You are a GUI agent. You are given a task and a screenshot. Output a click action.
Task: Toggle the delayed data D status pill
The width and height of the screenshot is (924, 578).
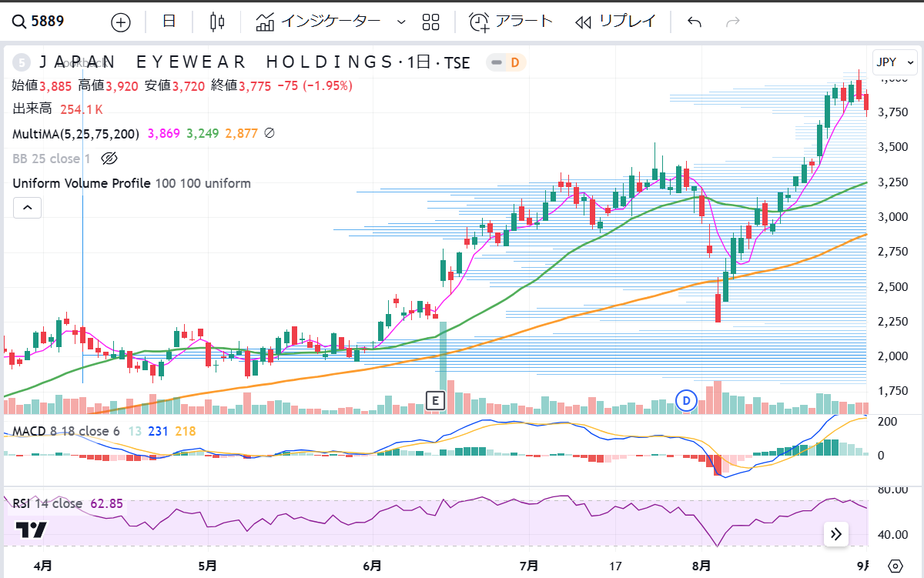(507, 62)
